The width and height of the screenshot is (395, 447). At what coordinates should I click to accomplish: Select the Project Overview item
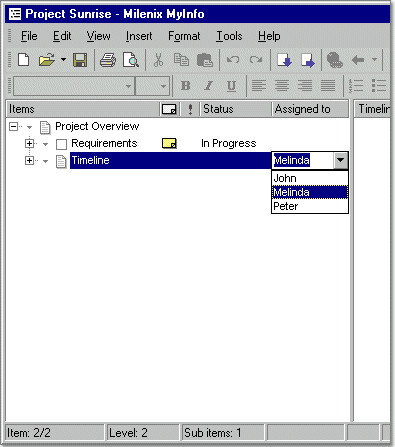[x=97, y=126]
